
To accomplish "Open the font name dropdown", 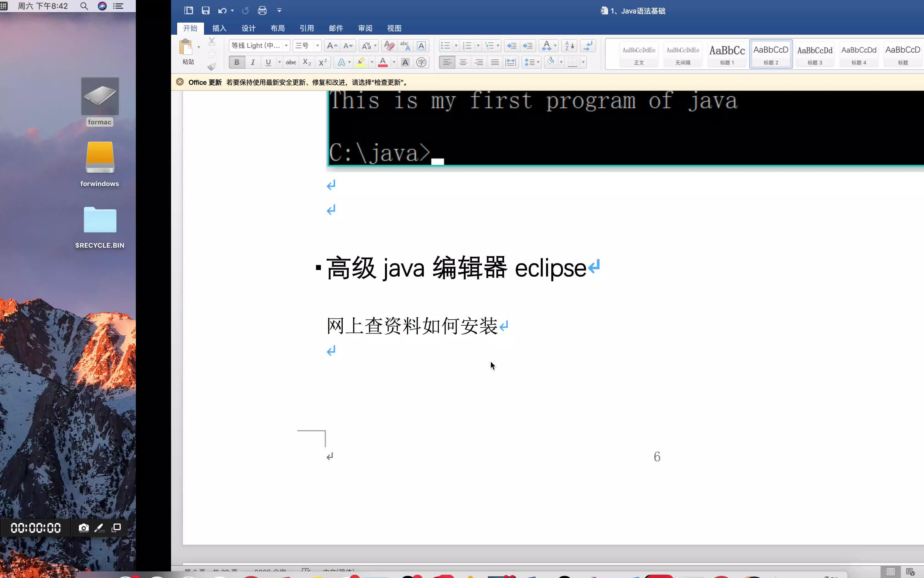I will click(x=286, y=46).
